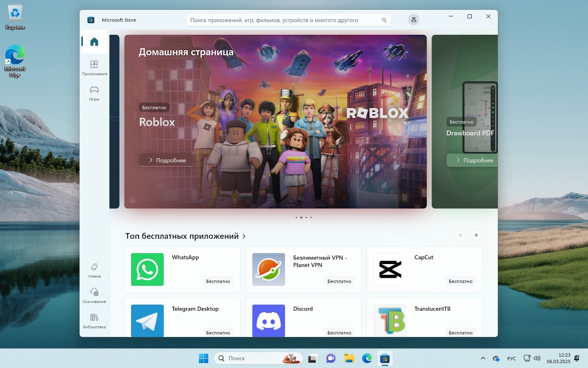Click the Drawboard PDF banner card

pos(465,122)
